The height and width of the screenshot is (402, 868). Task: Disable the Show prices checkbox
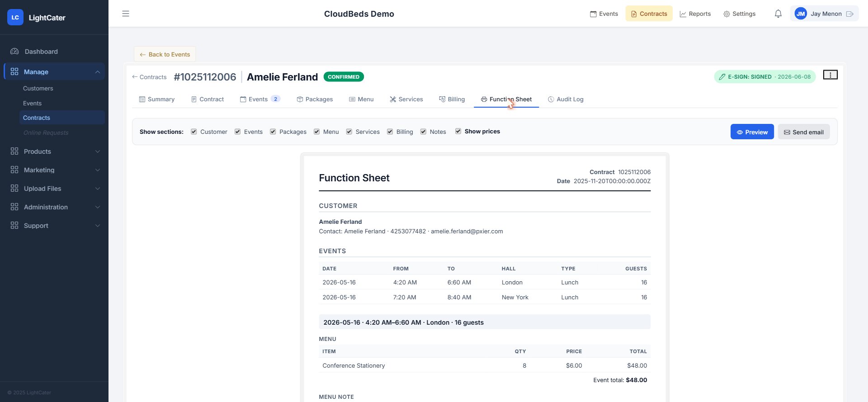[x=458, y=131]
